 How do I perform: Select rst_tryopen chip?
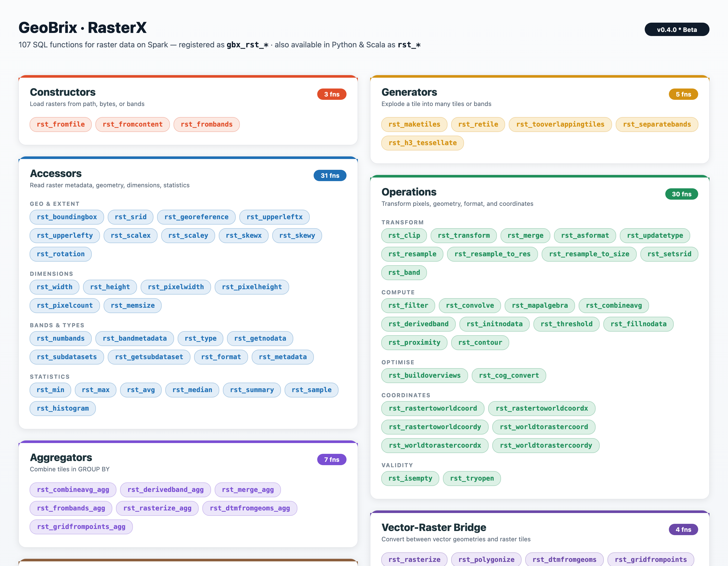coord(472,479)
